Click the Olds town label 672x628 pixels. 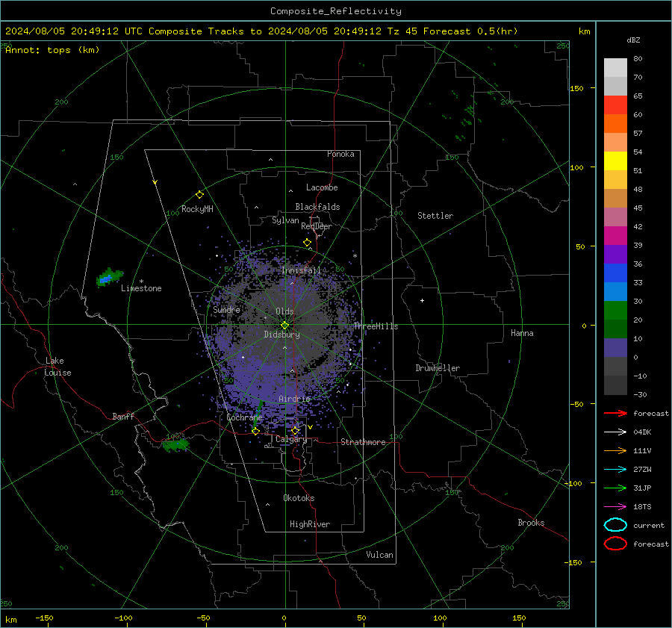click(x=284, y=311)
